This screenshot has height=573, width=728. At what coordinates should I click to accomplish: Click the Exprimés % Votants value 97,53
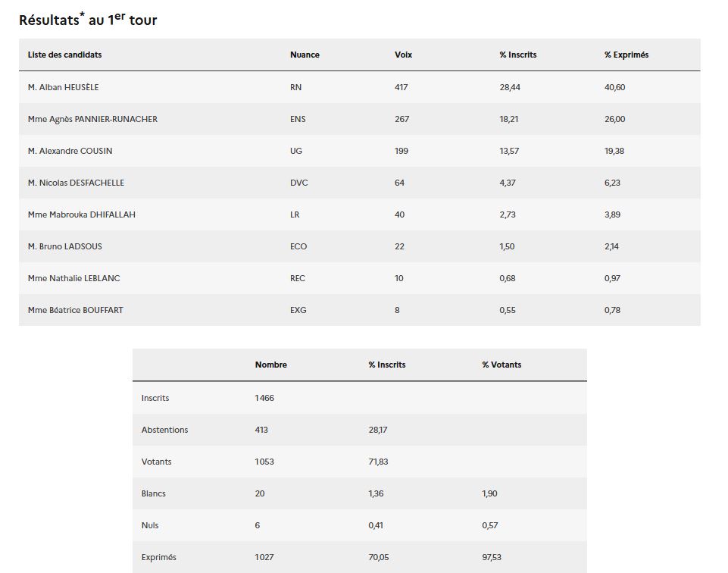[491, 557]
